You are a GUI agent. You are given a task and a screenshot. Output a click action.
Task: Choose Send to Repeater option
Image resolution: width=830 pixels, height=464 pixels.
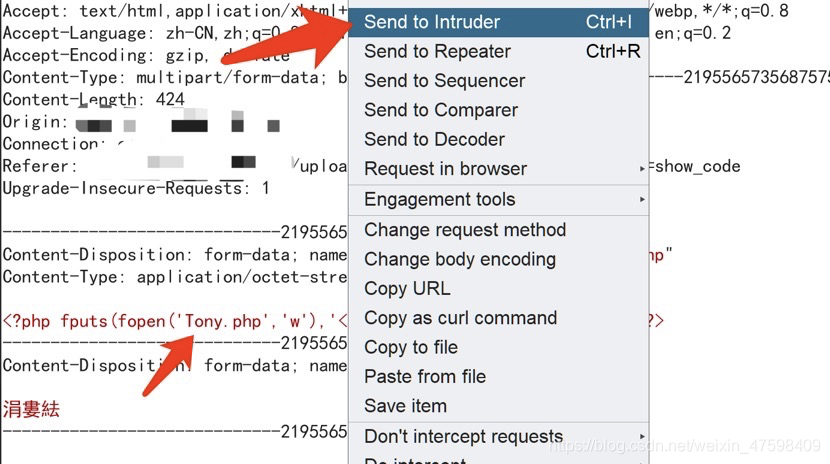coord(437,52)
